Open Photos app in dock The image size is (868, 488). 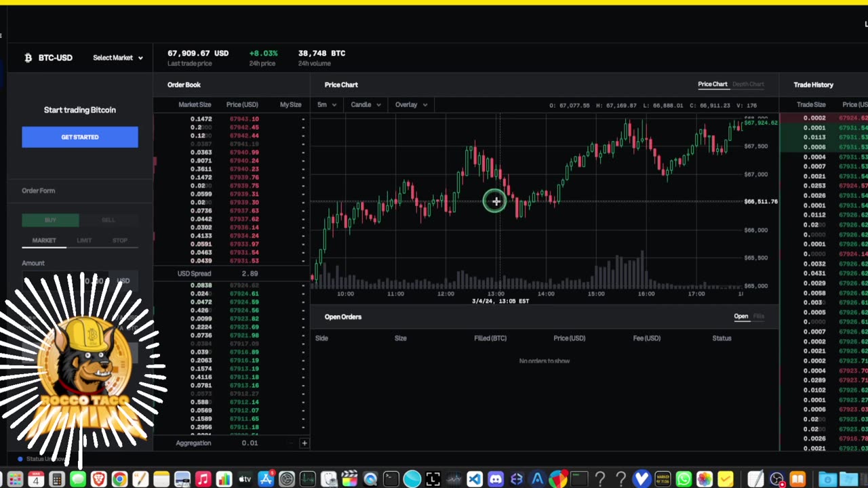(x=705, y=479)
